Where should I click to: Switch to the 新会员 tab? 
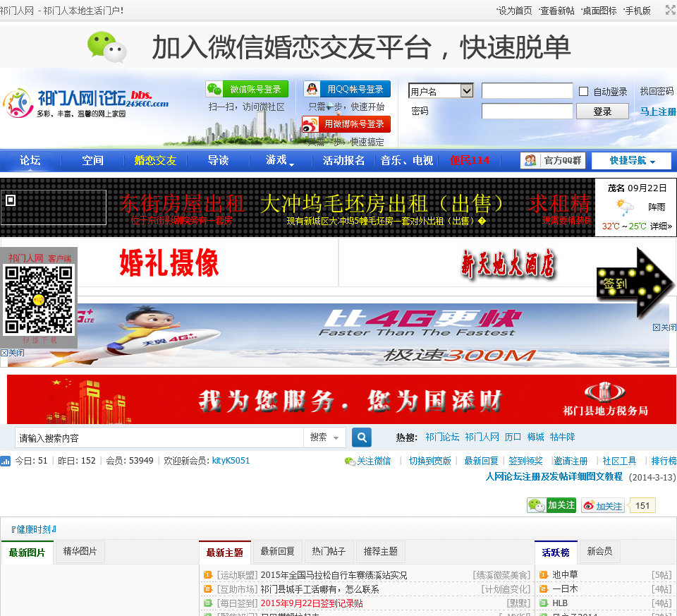(x=599, y=551)
